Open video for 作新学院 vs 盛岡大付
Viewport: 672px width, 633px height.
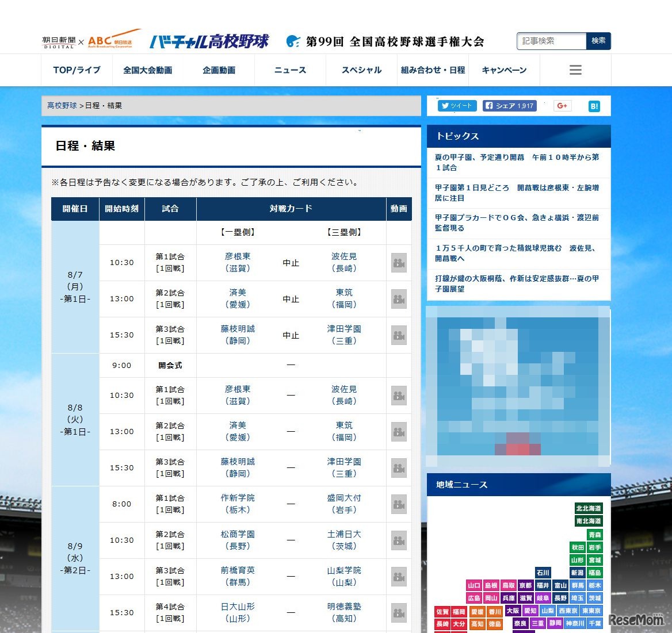[399, 505]
